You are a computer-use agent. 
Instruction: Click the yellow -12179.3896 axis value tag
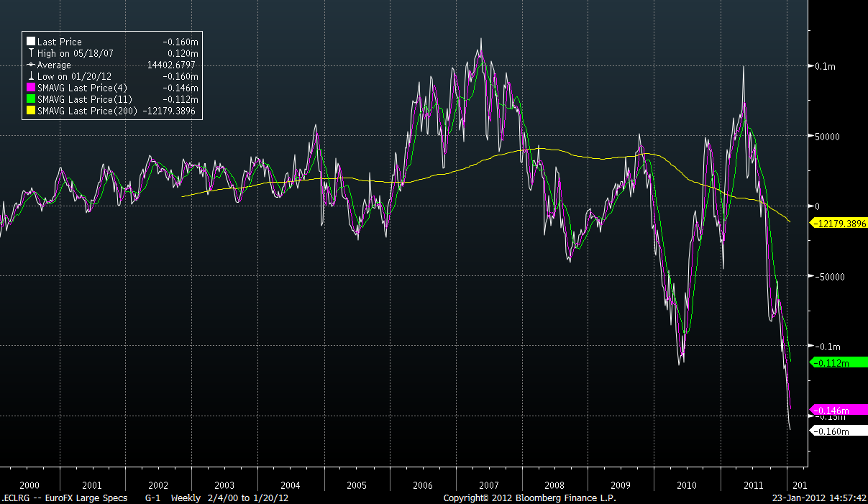[839, 224]
